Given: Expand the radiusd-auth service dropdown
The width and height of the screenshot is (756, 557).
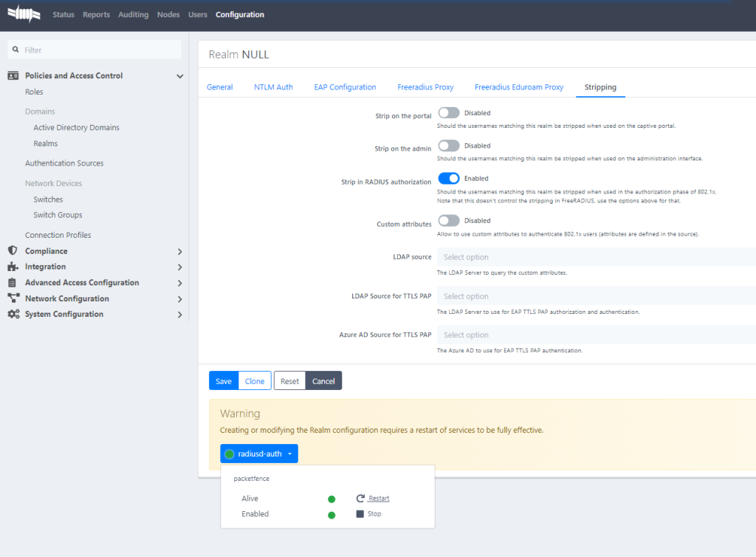Looking at the screenshot, I should (x=259, y=454).
